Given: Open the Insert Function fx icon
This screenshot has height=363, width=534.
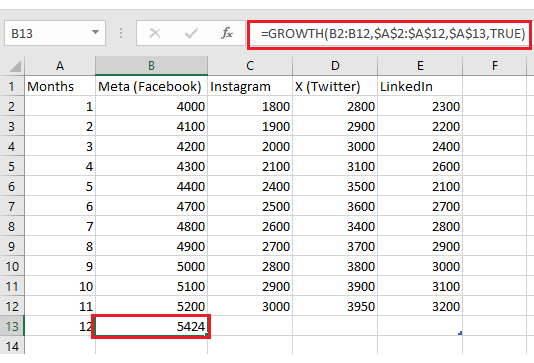Looking at the screenshot, I should point(226,33).
